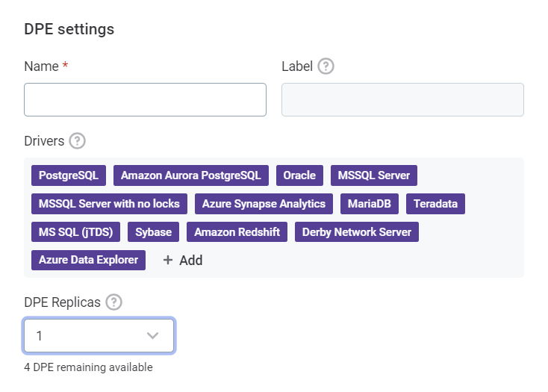Open the DPE Replicas dropdown
The width and height of the screenshot is (548, 392).
pyautogui.click(x=99, y=336)
